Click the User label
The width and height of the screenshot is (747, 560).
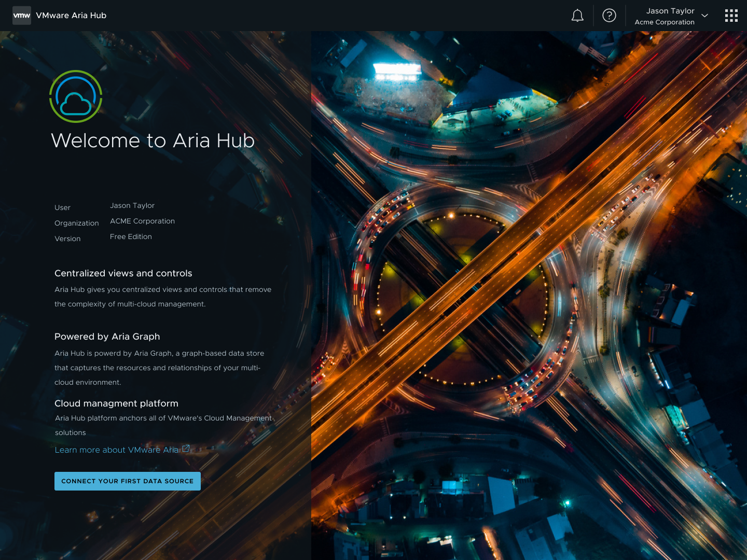point(62,208)
